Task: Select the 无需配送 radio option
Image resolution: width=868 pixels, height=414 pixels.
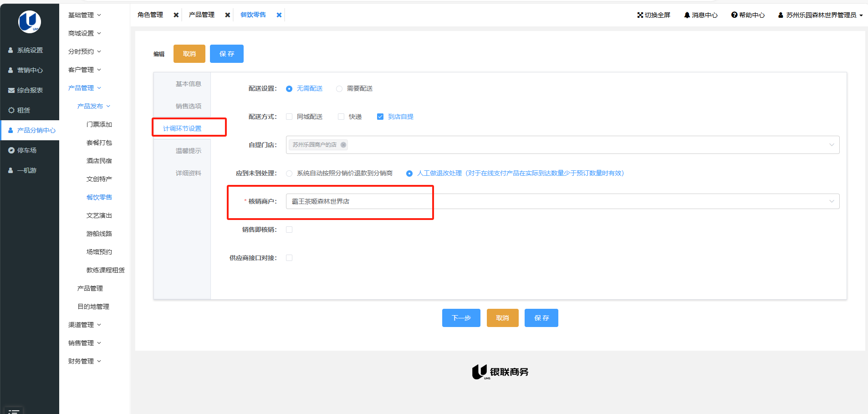Action: point(289,89)
